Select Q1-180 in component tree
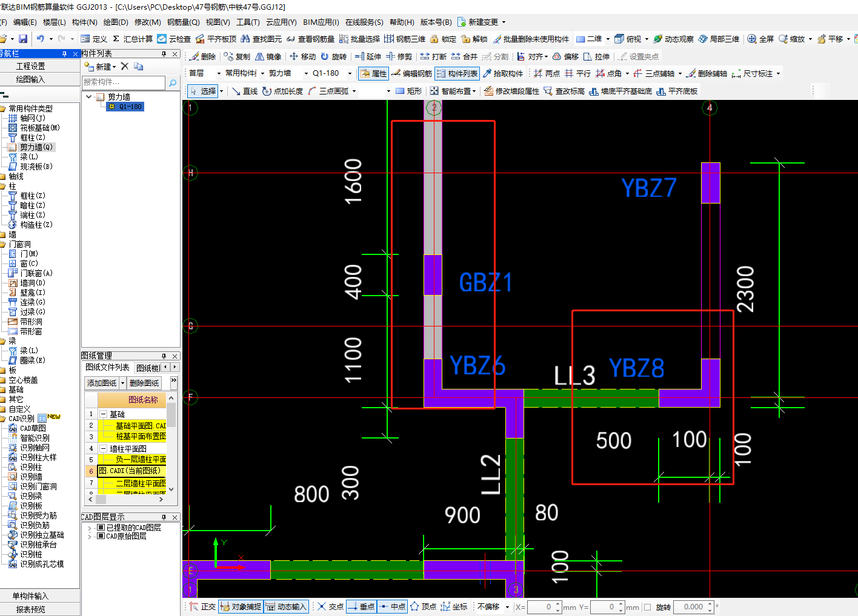Viewport: 858px width, 616px height. [126, 107]
